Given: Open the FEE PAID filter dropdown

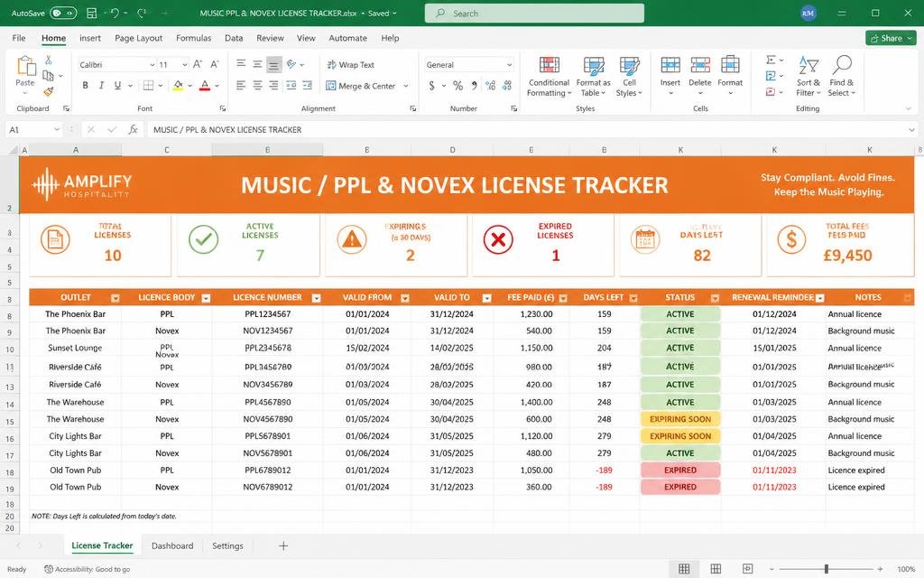Looking at the screenshot, I should point(563,298).
